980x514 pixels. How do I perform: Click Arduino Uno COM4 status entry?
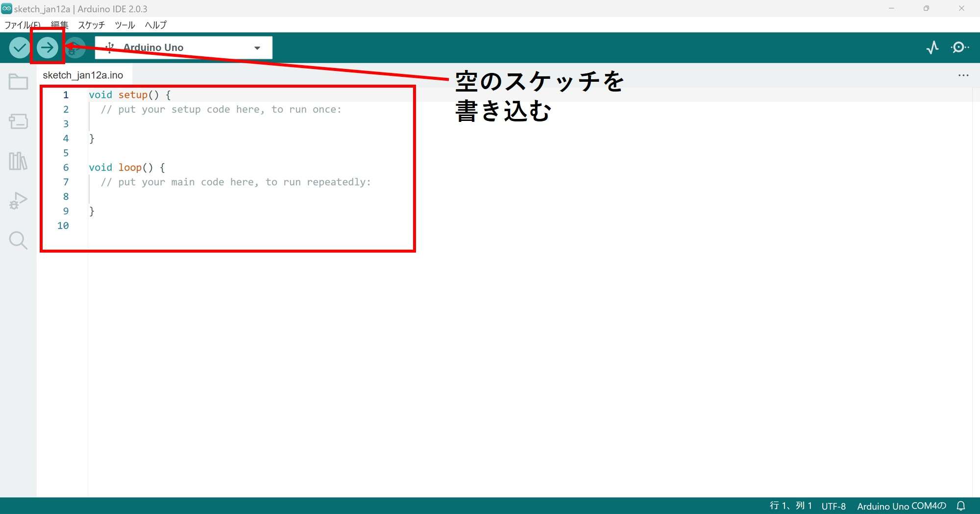tap(902, 506)
